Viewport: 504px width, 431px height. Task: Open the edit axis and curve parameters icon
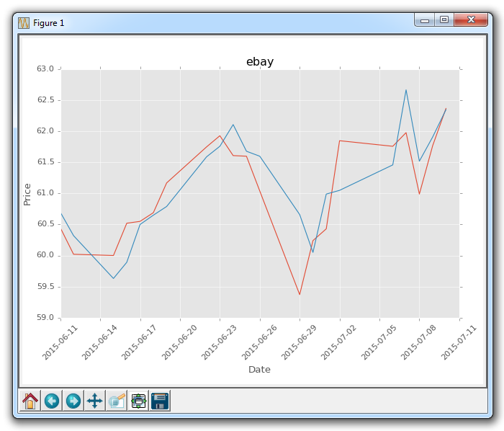pyautogui.click(x=117, y=401)
